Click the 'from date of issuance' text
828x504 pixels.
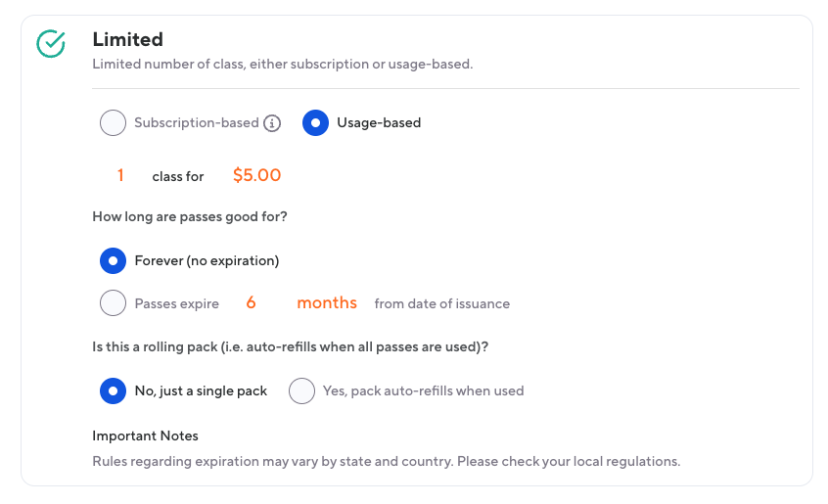pos(441,304)
